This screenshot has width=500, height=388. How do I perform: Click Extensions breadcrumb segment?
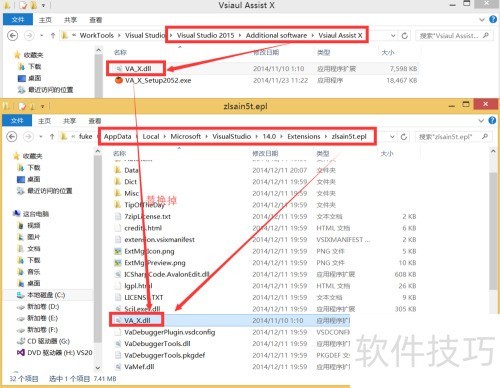coord(303,136)
